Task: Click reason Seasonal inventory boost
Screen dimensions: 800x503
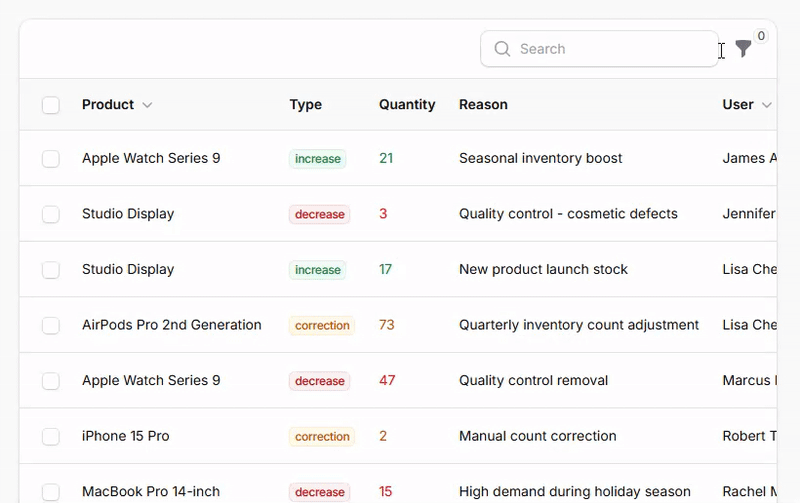Action: [540, 158]
